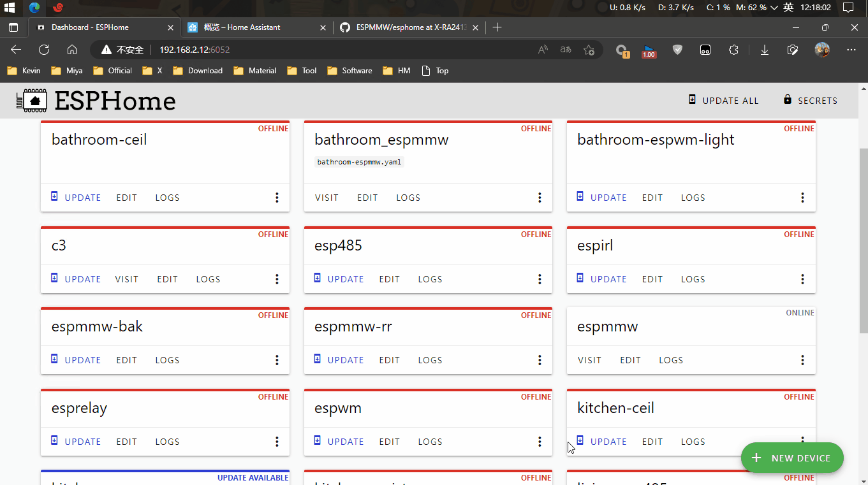Open three-dot menu on esprelay card
The height and width of the screenshot is (485, 868).
point(277,442)
